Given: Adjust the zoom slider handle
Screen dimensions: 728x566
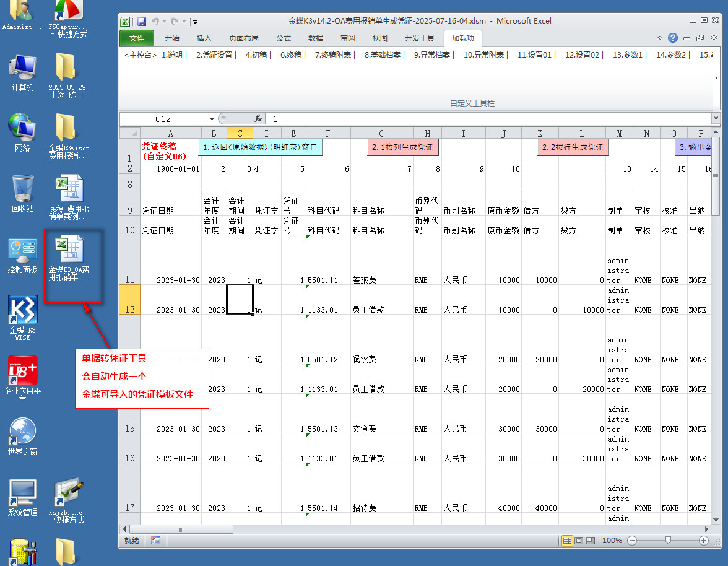Looking at the screenshot, I should point(667,540).
